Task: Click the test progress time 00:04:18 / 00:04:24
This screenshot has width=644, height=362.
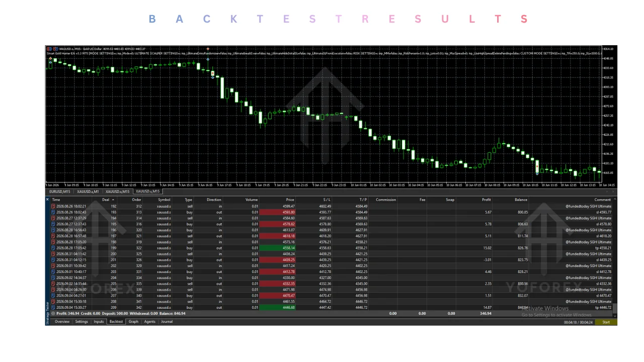Action: point(578,322)
